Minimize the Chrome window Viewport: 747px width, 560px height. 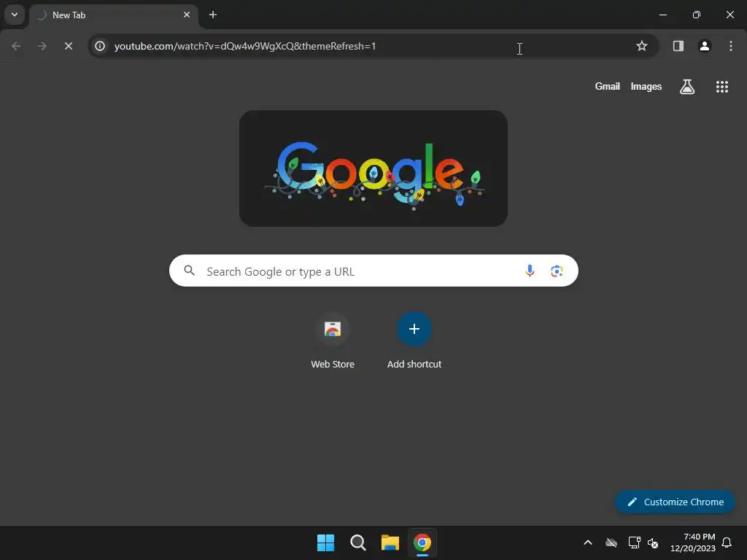pos(662,15)
